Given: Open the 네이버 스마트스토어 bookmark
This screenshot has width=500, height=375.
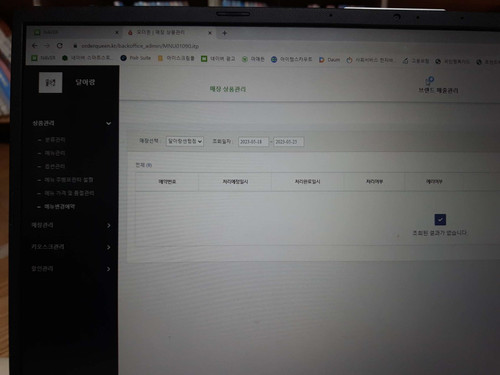Looking at the screenshot, I should point(87,58).
